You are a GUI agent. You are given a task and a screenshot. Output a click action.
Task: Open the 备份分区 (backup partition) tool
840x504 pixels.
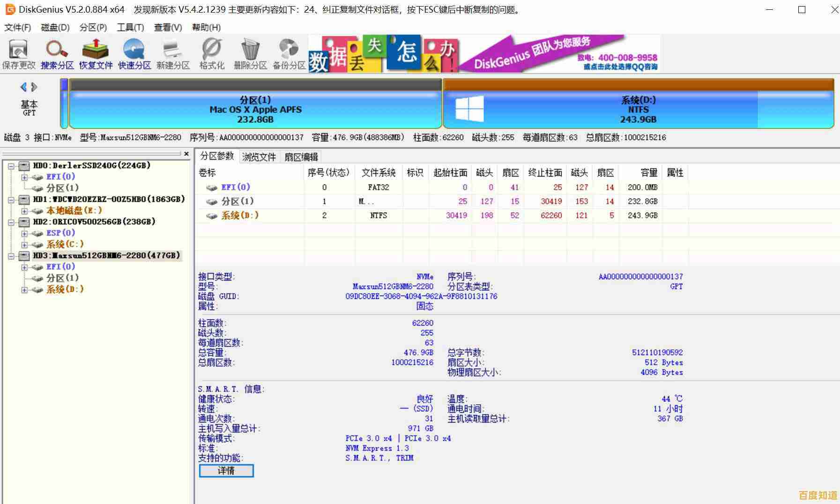(x=288, y=53)
